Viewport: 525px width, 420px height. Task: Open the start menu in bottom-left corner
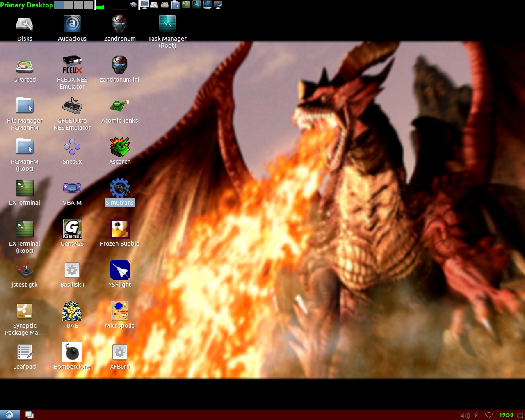(x=9, y=415)
